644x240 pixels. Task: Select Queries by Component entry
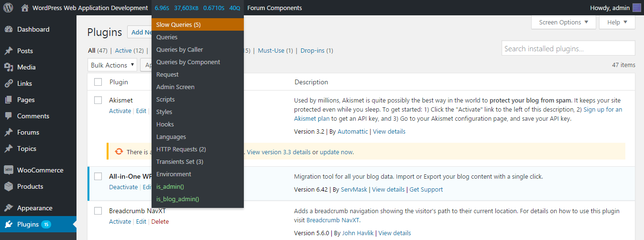198,62
